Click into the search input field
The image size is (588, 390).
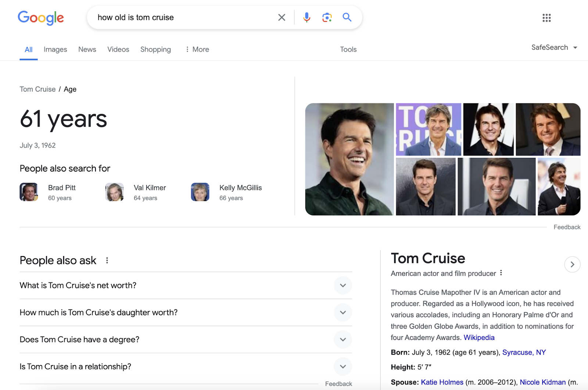point(184,17)
